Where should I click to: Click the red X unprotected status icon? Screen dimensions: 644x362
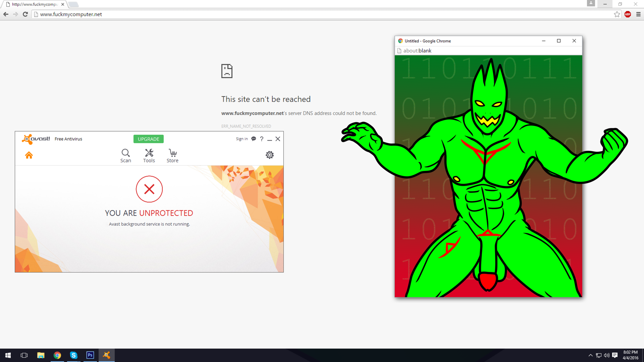click(149, 189)
